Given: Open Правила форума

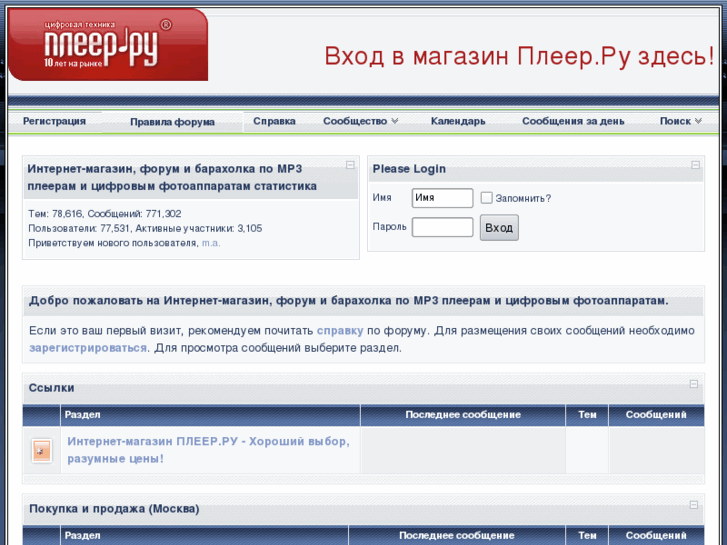Looking at the screenshot, I should 172,122.
